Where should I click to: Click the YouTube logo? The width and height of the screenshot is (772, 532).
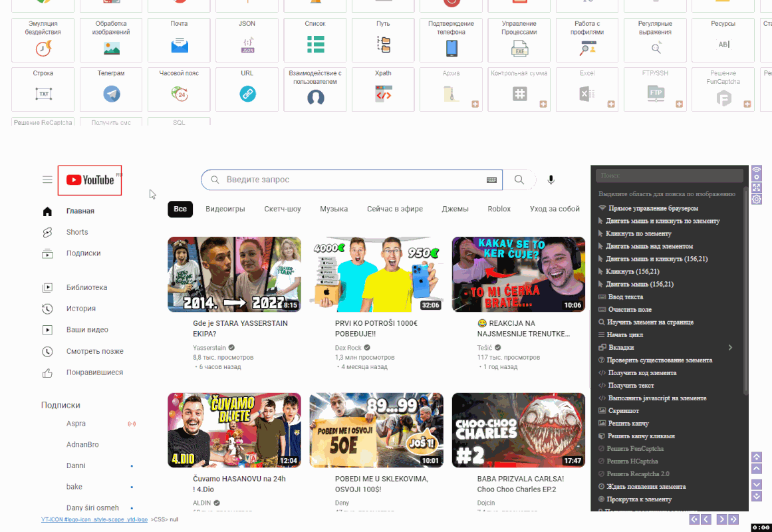pos(90,180)
